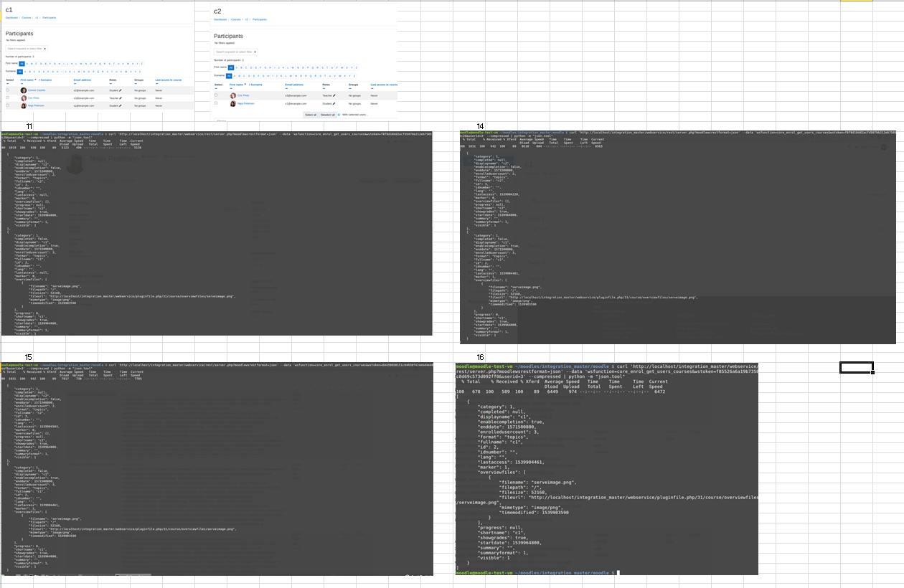
Task: Hide the Select column in c1 table
Action: (x=6, y=83)
